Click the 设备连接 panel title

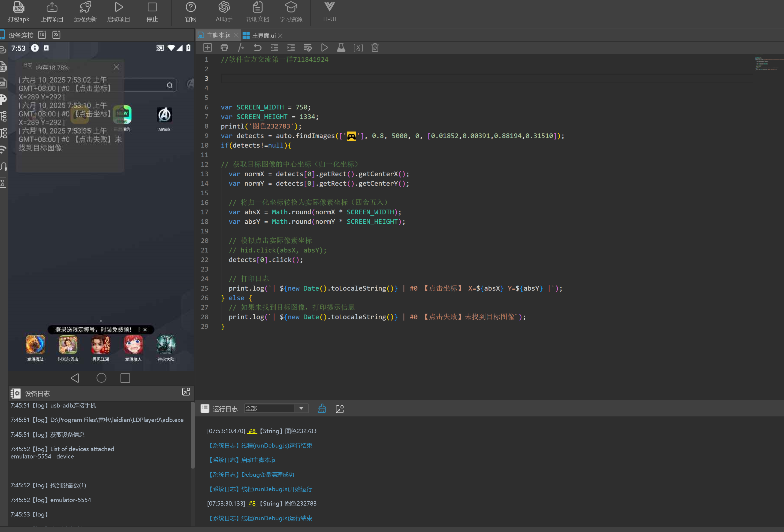[21, 35]
